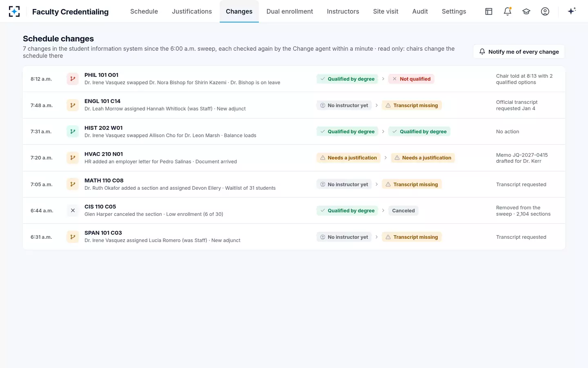Click the Faculty Credentialing logo icon

tap(14, 11)
